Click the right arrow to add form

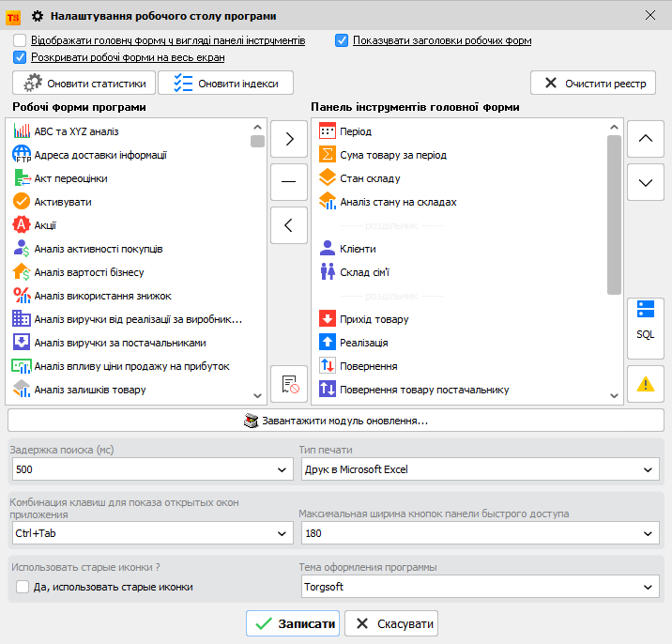coord(289,139)
